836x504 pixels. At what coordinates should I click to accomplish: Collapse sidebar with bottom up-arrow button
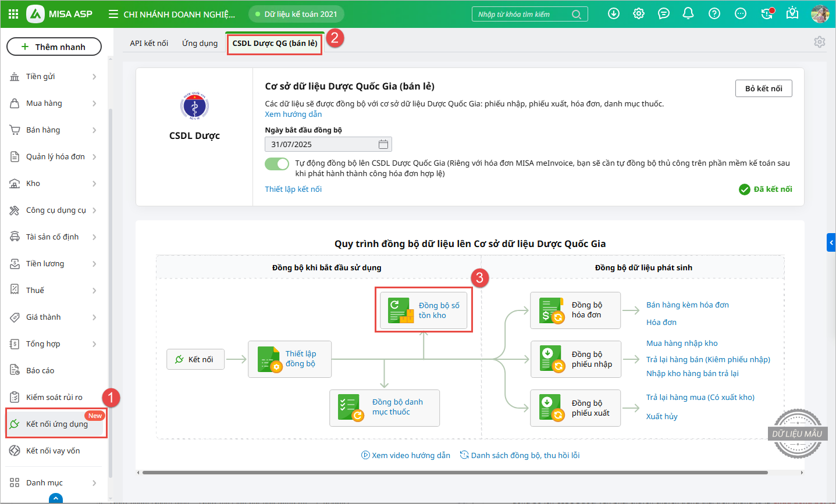click(56, 498)
